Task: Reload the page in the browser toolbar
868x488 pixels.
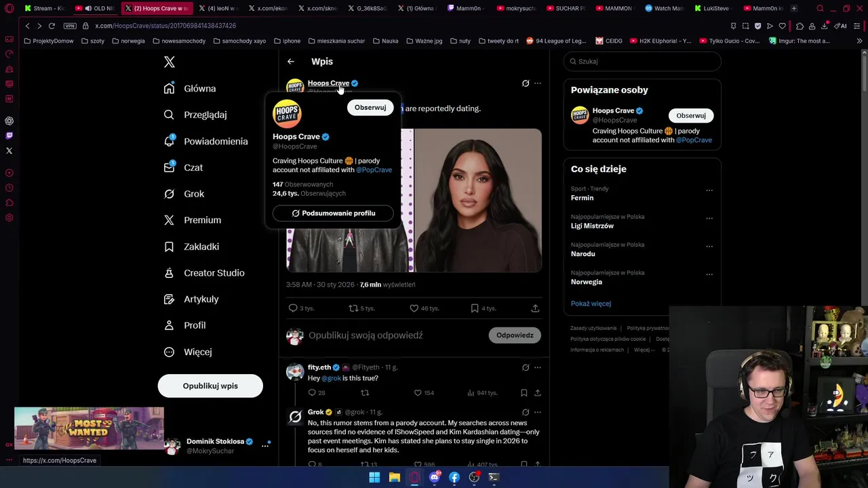Action: click(52, 26)
